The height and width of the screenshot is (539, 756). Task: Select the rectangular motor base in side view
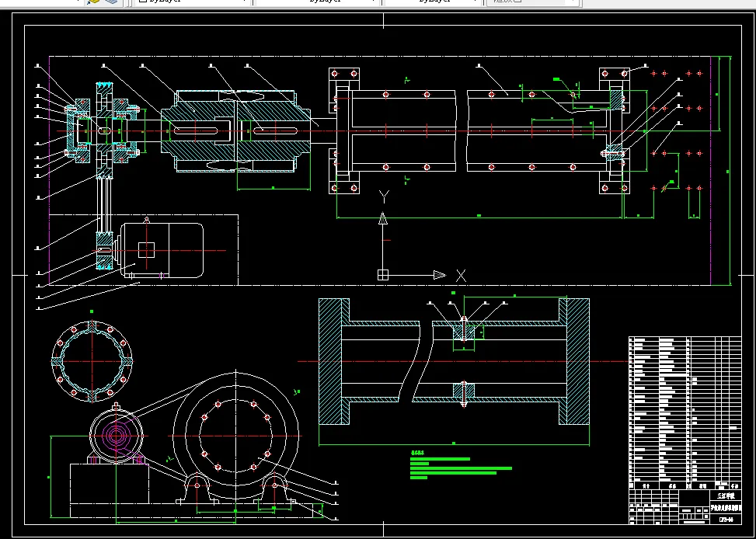point(110,484)
